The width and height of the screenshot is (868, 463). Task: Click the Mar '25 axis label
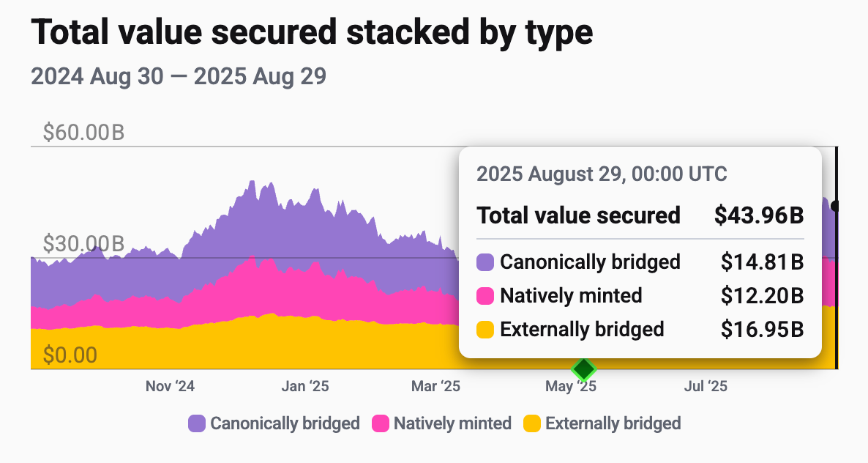click(x=435, y=386)
